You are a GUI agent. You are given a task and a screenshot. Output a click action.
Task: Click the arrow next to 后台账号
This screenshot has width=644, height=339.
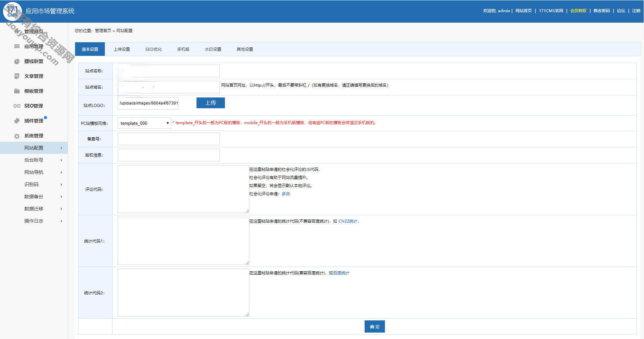pyautogui.click(x=62, y=160)
